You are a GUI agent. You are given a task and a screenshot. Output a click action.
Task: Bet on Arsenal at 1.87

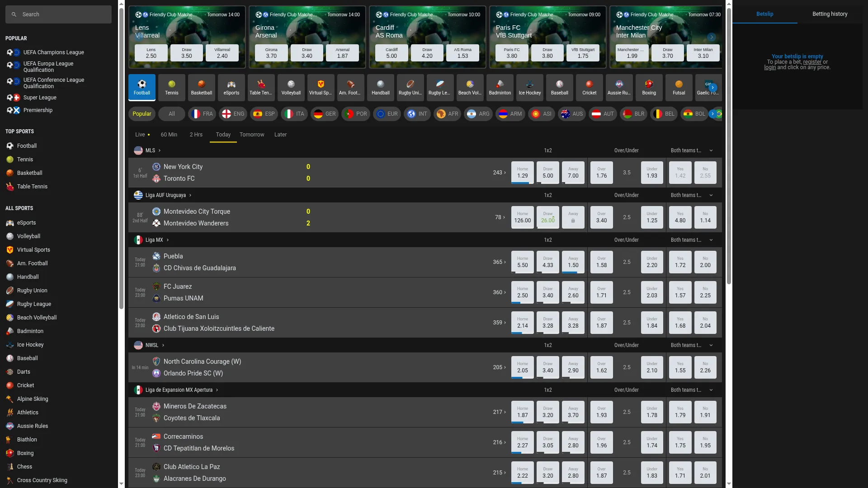pyautogui.click(x=343, y=53)
